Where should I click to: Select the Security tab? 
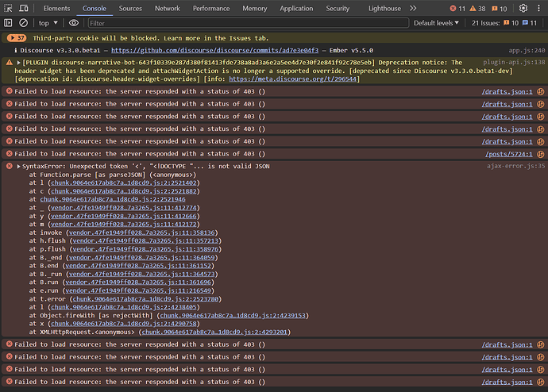338,9
